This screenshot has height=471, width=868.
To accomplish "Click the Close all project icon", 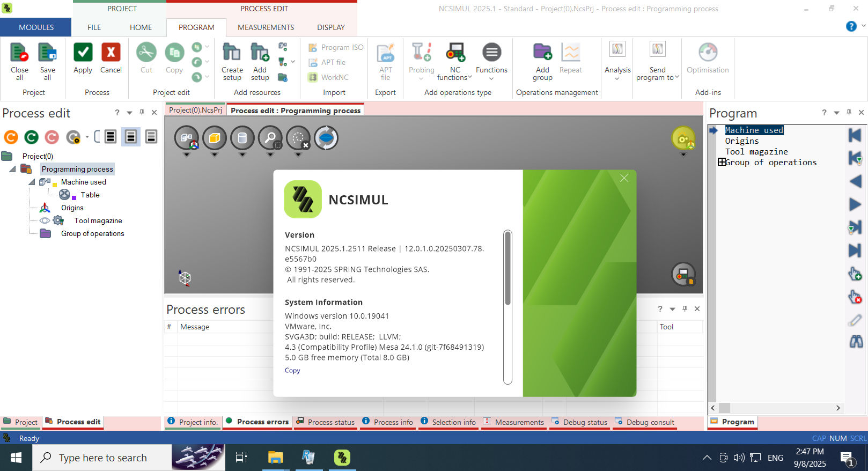I will pyautogui.click(x=19, y=53).
